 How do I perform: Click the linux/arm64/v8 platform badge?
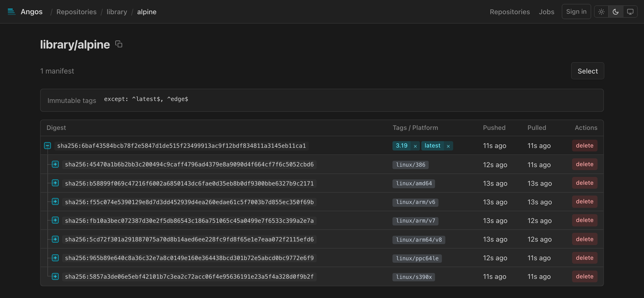tap(419, 240)
